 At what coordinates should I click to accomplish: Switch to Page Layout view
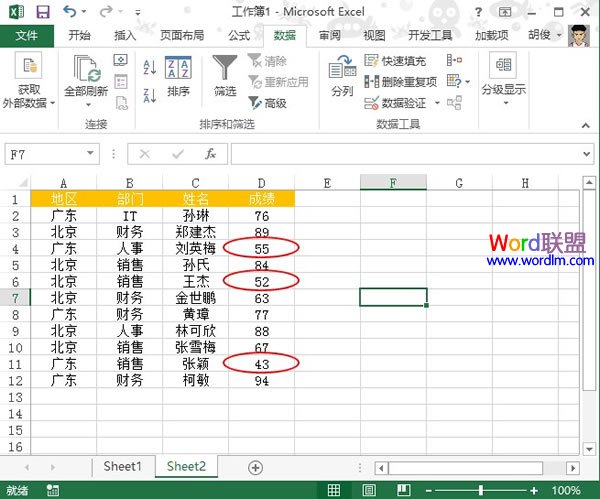pos(369,490)
